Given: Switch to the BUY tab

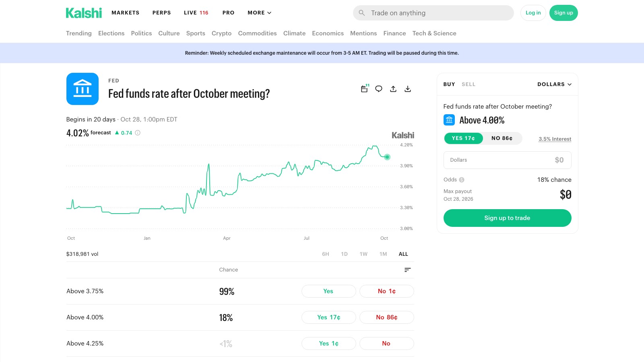Looking at the screenshot, I should pyautogui.click(x=449, y=84).
